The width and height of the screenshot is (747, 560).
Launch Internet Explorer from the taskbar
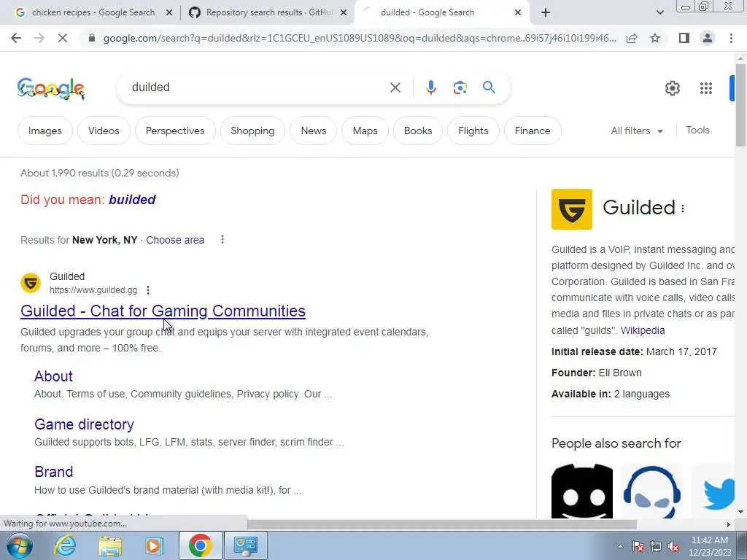(x=65, y=545)
